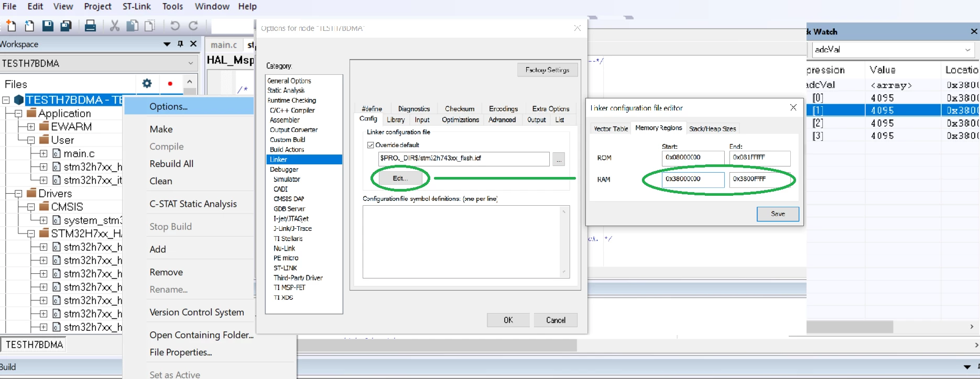Image resolution: width=980 pixels, height=379 pixels.
Task: Collapse the Drivers folder node
Action: coord(18,194)
